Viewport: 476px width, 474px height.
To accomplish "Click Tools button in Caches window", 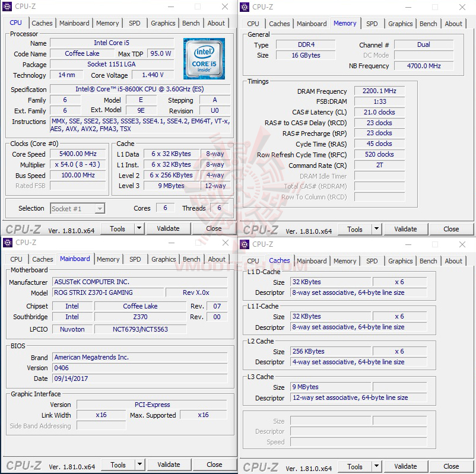I will pos(354,466).
